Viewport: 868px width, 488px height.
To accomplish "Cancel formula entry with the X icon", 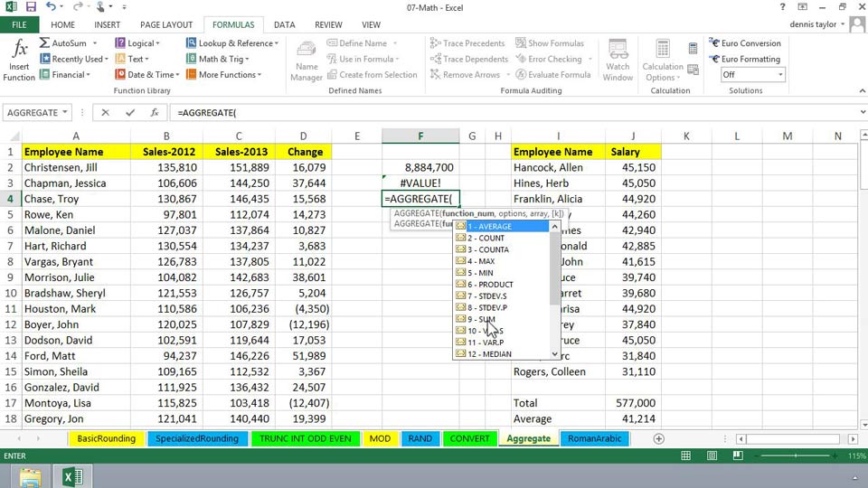I will (x=106, y=113).
